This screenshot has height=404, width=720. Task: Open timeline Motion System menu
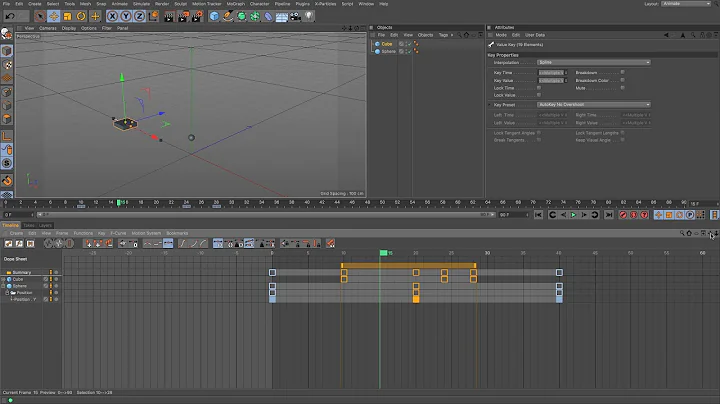146,233
